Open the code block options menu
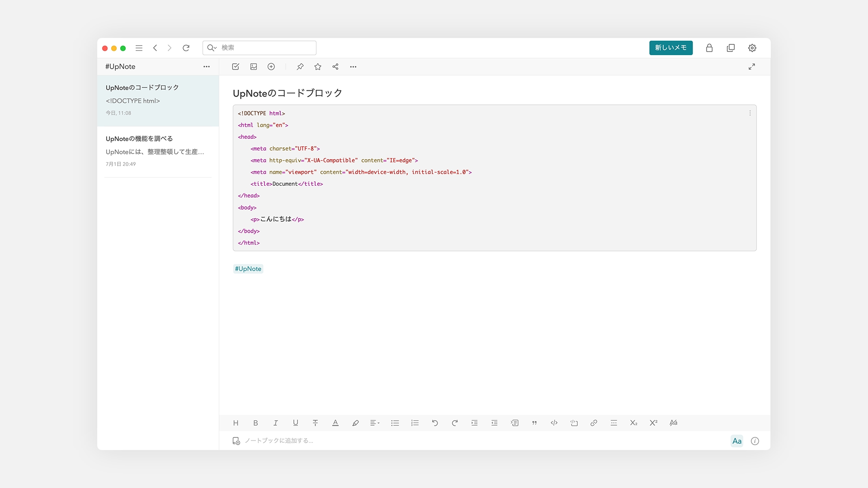The height and width of the screenshot is (488, 868). (x=750, y=113)
